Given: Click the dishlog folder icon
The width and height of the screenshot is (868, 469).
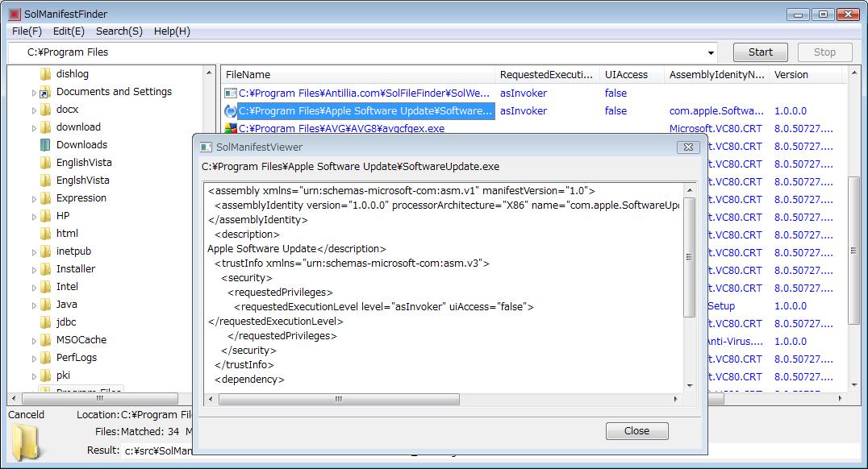Looking at the screenshot, I should (x=45, y=74).
